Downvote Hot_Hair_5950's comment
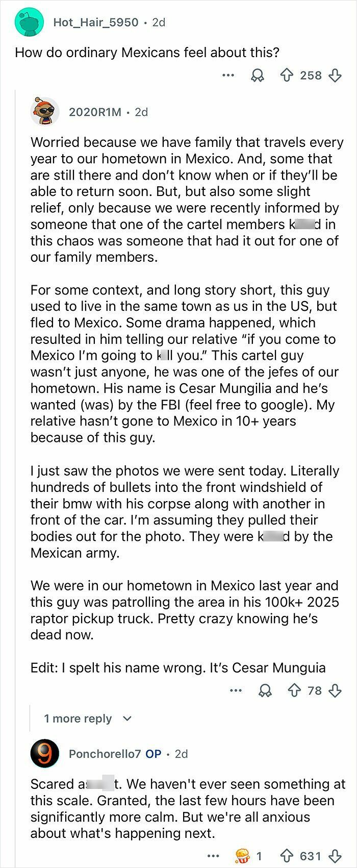The image size is (357, 868). click(x=334, y=75)
